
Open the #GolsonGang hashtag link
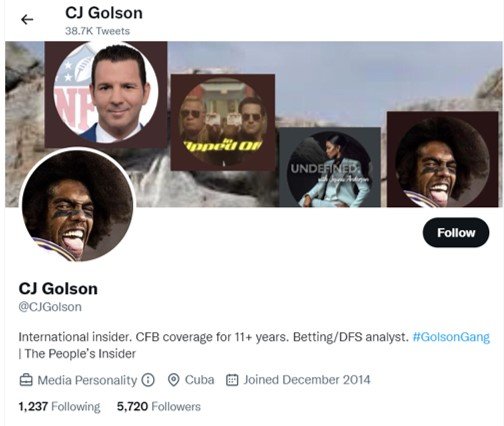point(451,337)
